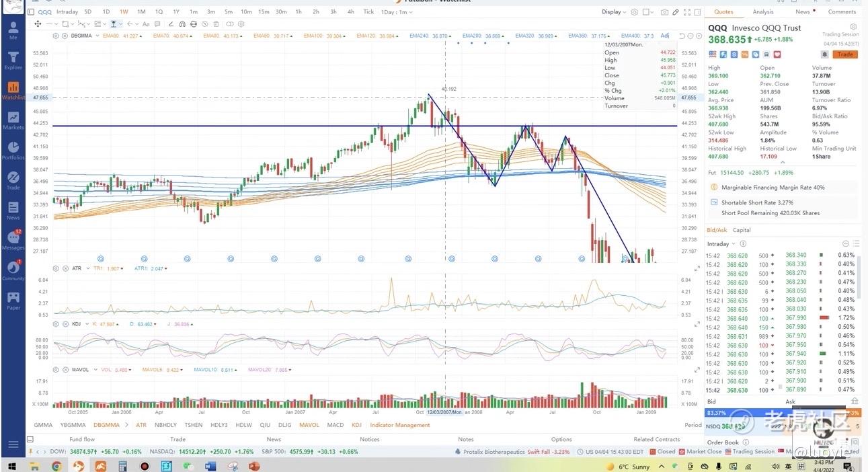
Task: Open Windows Start menu
Action: tap(11, 466)
